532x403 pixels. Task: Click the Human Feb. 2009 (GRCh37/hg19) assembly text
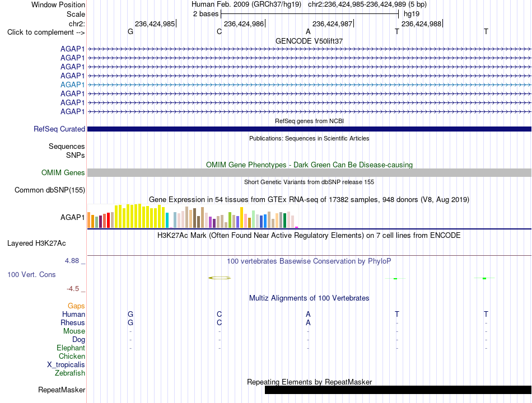click(246, 4)
